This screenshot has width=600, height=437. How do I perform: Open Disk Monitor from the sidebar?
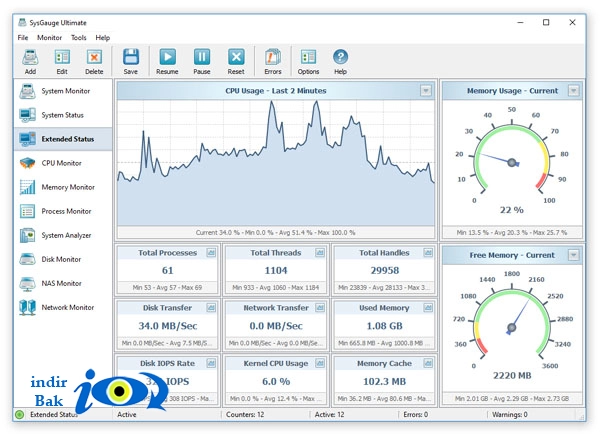point(63,259)
